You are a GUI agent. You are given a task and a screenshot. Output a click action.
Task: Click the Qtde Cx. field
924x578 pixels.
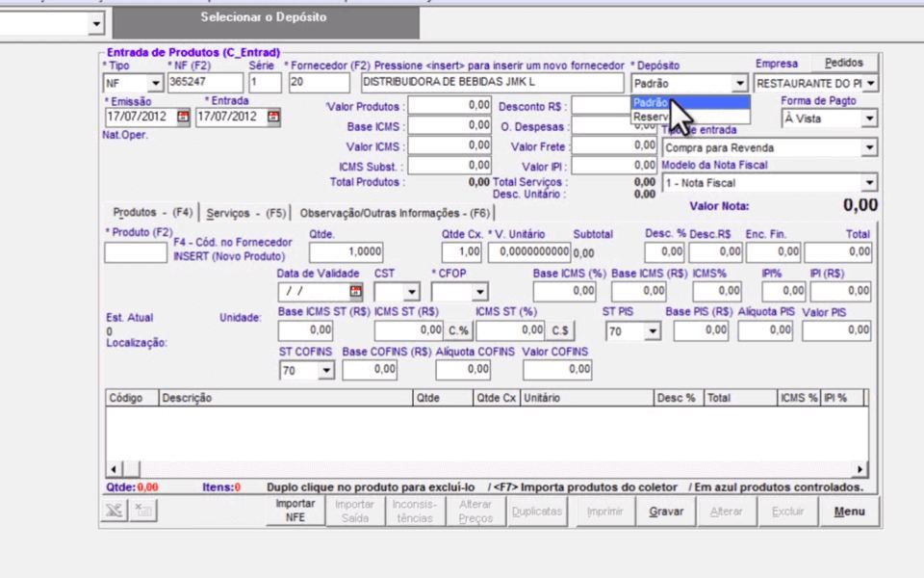pos(461,251)
